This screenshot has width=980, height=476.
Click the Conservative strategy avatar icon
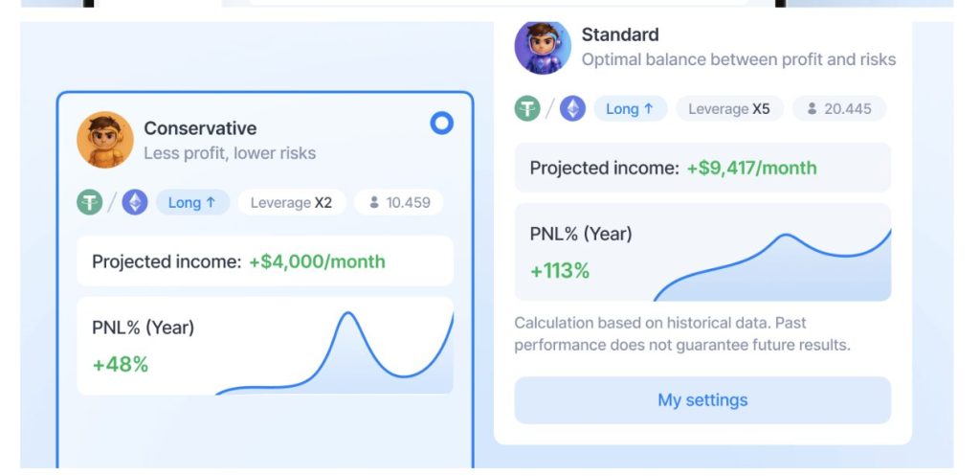[x=105, y=140]
